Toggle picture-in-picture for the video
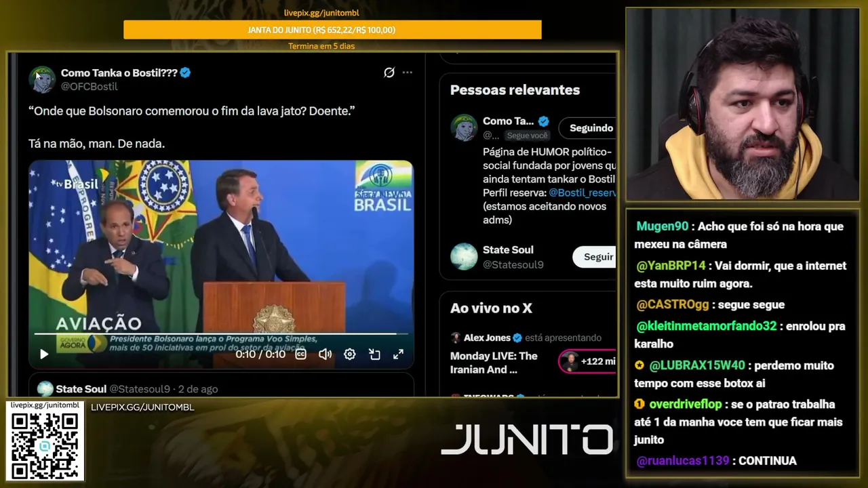 374,354
